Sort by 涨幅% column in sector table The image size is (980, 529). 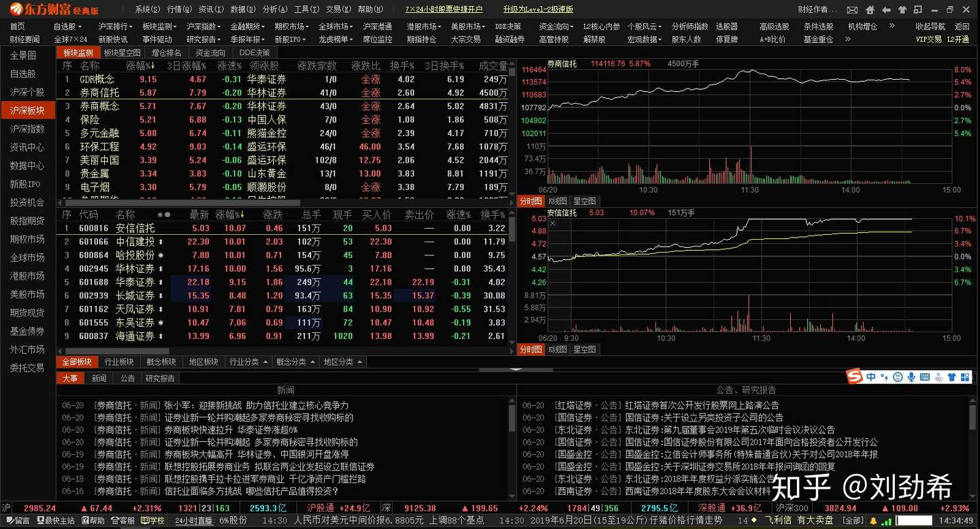point(141,66)
